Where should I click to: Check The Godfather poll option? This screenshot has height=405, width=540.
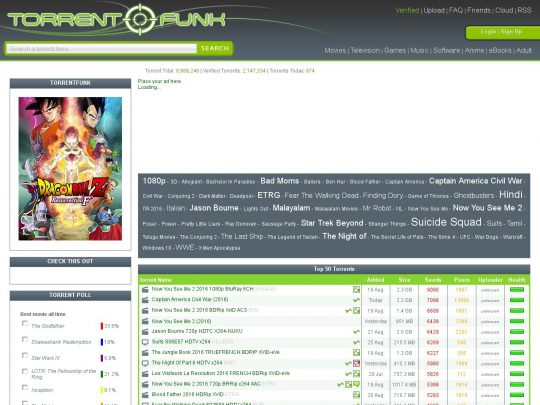pyautogui.click(x=25, y=323)
